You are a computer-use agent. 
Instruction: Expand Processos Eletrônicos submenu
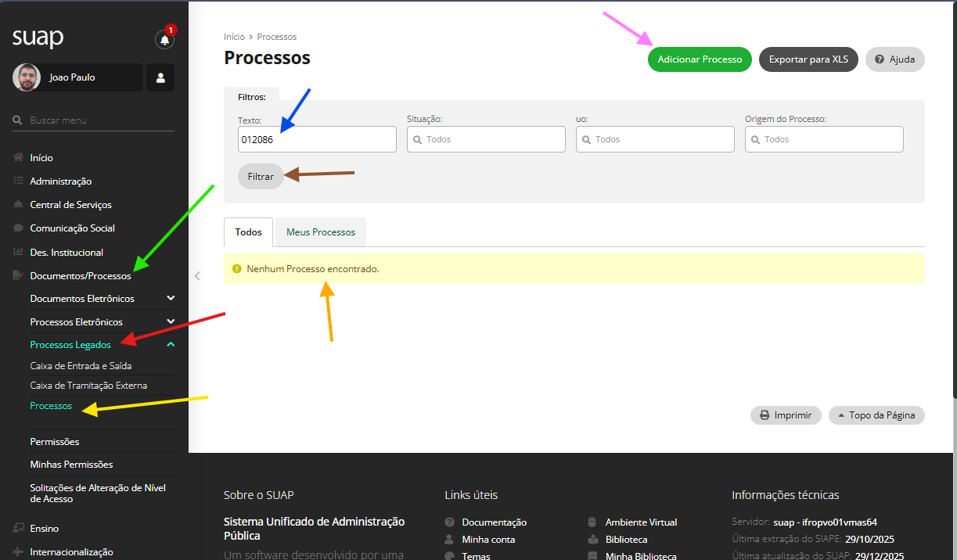171,321
